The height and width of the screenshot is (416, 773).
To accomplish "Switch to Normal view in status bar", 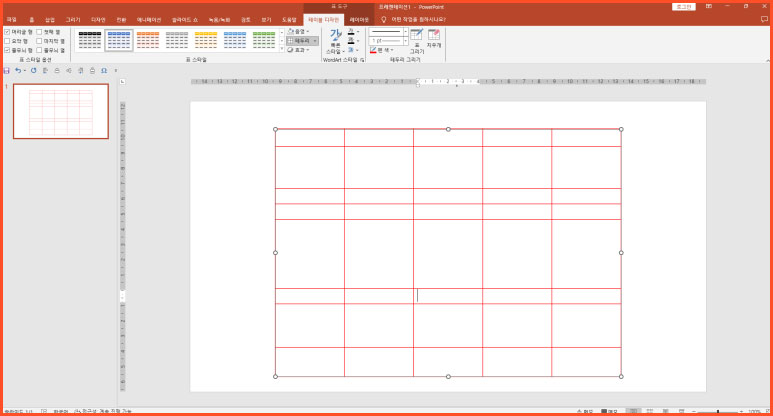I will click(x=633, y=411).
